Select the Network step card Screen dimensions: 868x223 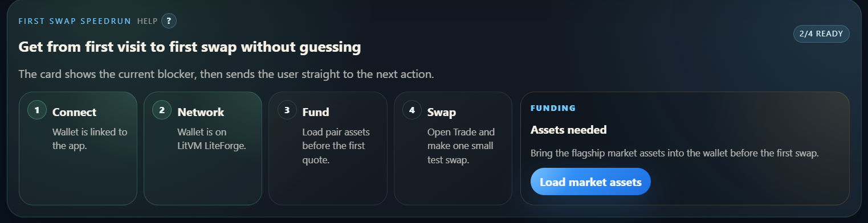coord(203,148)
